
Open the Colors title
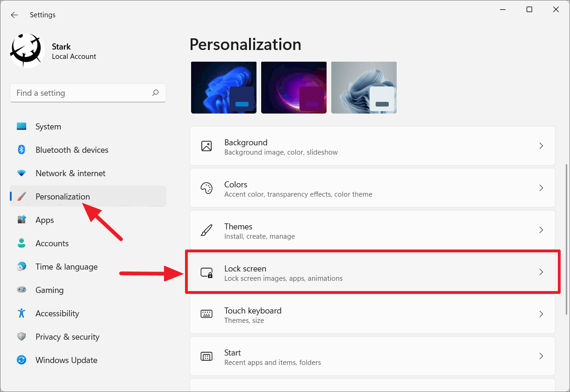236,185
